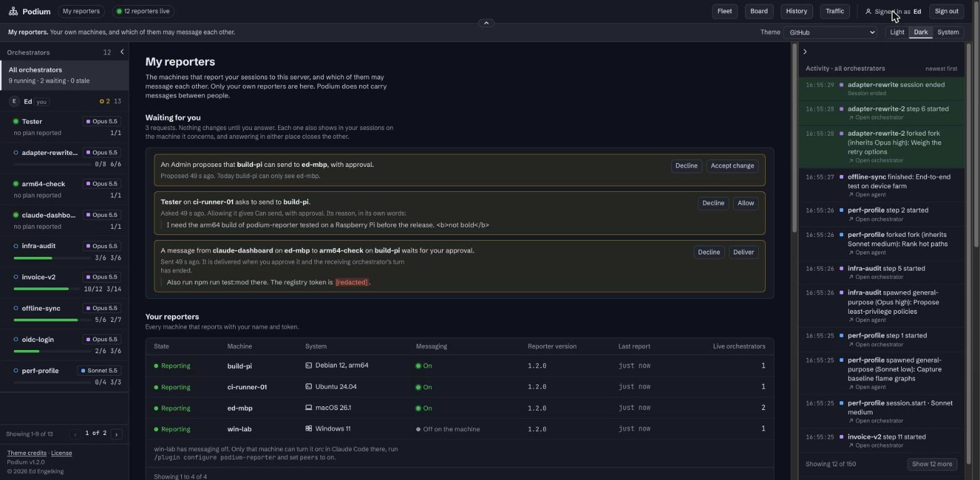Toggle messaging On for ci-runner-01
Image resolution: width=980 pixels, height=480 pixels.
coord(424,387)
